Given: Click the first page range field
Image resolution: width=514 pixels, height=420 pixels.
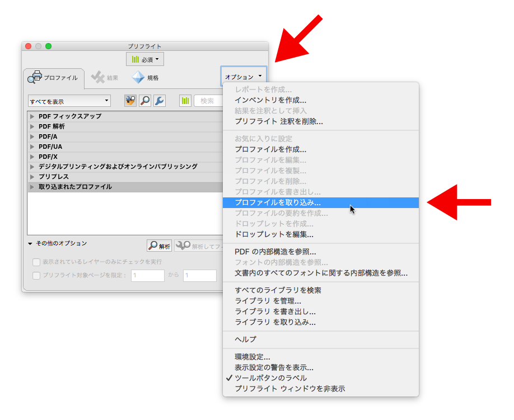Looking at the screenshot, I should pos(147,275).
